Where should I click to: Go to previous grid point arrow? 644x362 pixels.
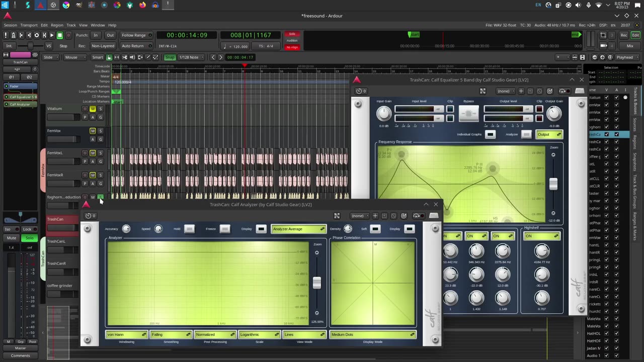[x=213, y=57]
